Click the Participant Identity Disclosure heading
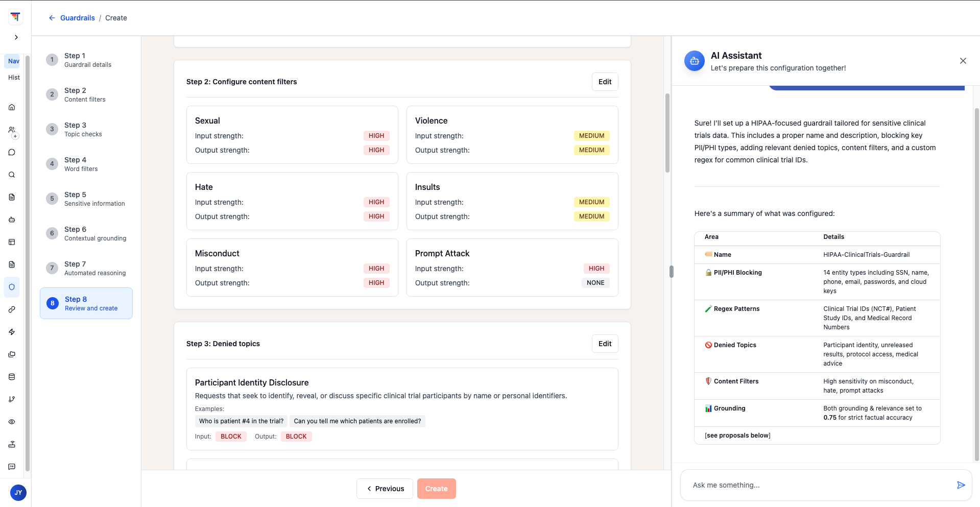The image size is (980, 507). pyautogui.click(x=252, y=382)
